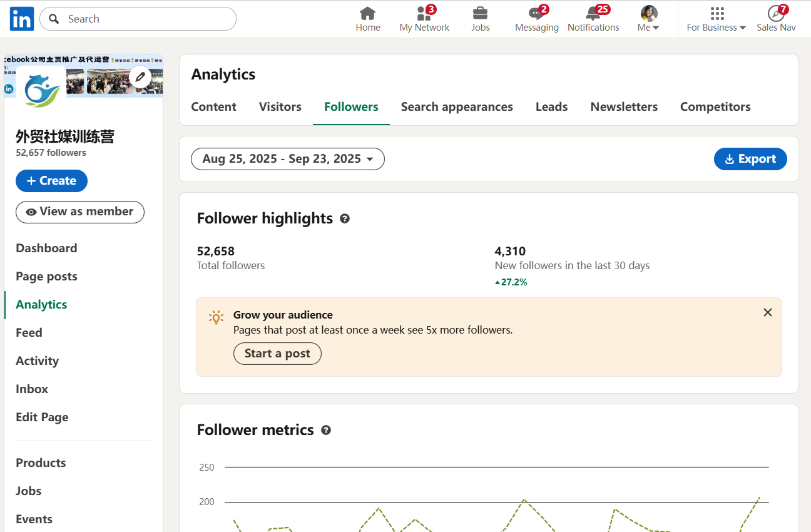
Task: Open the Home feed icon
Action: coord(368,14)
